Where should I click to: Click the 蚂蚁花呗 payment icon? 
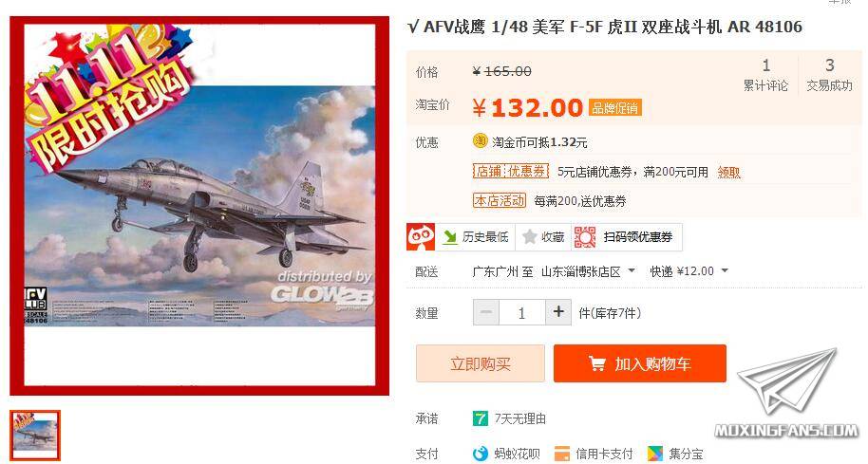[x=480, y=454]
